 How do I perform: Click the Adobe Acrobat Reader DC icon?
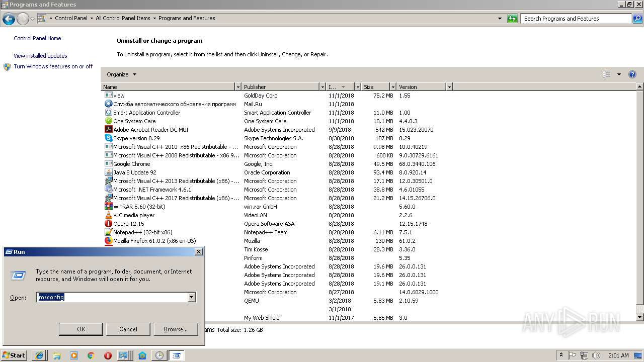(108, 130)
